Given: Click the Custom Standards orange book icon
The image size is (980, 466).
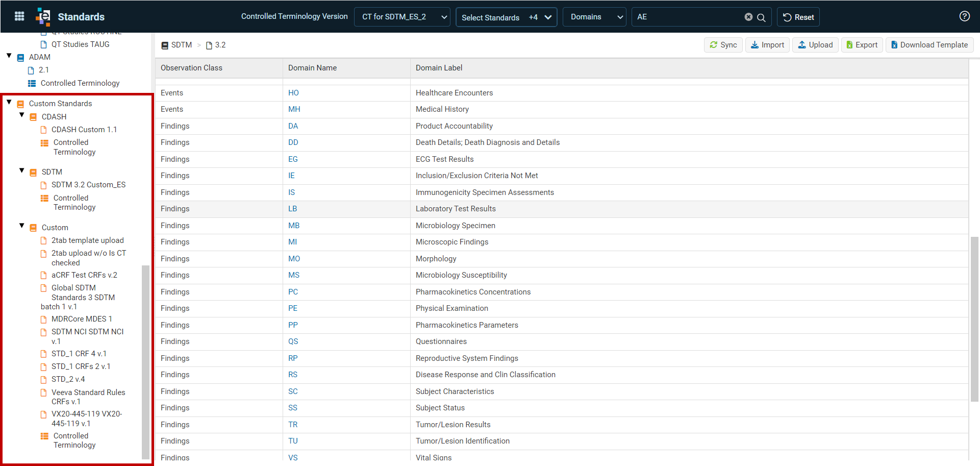Looking at the screenshot, I should [21, 104].
